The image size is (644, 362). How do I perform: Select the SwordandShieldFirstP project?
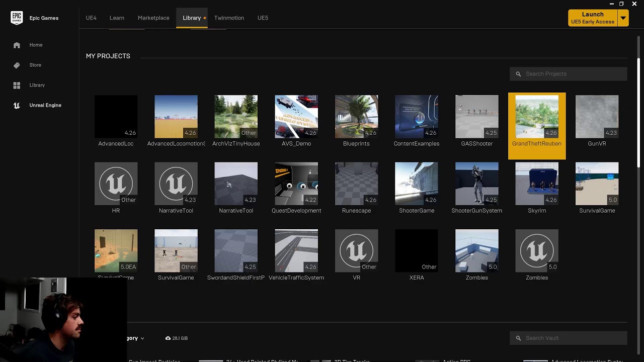(236, 251)
